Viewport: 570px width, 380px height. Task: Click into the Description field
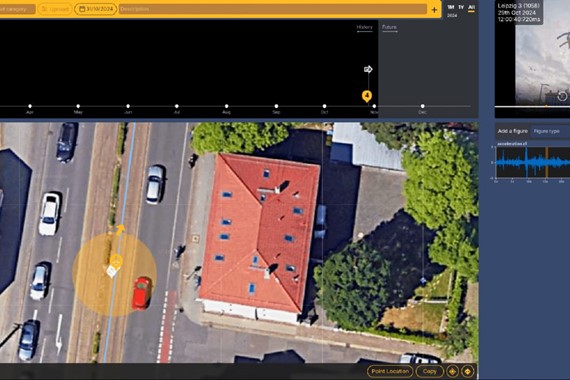273,9
